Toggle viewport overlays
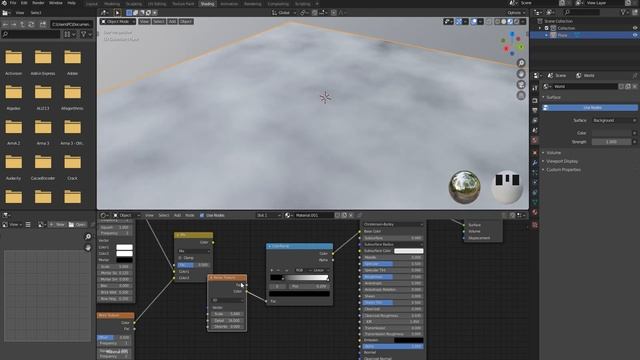 pyautogui.click(x=473, y=21)
